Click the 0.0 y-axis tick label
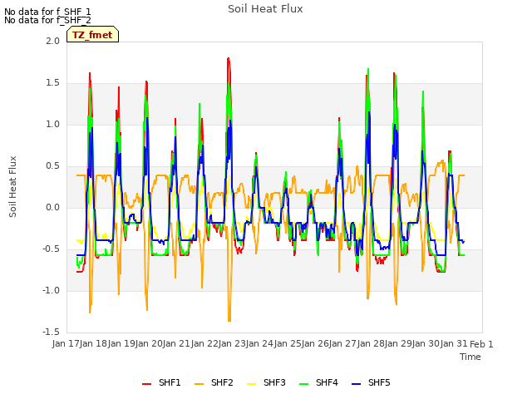The height and width of the screenshot is (399, 532). point(52,207)
